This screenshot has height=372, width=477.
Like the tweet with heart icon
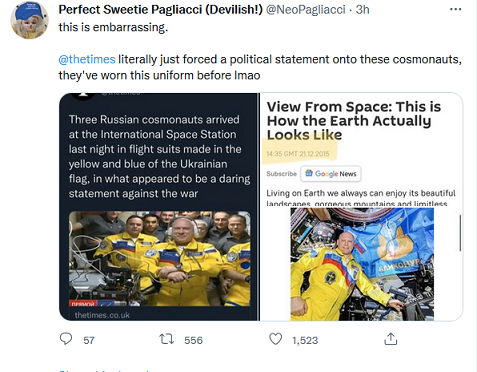coord(275,339)
